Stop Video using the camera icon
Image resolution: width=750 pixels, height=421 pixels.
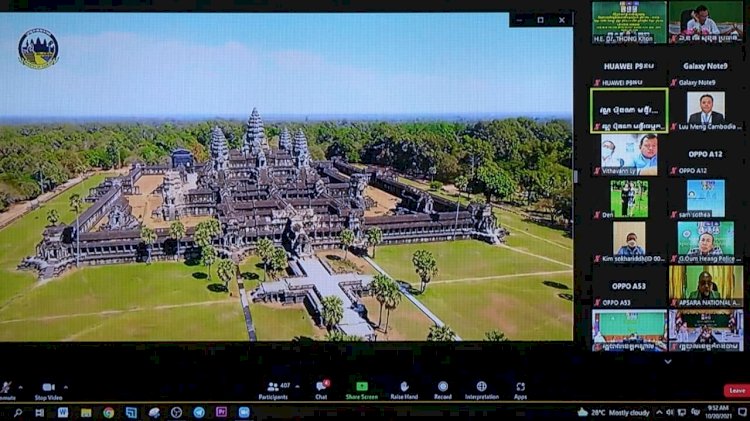point(48,387)
